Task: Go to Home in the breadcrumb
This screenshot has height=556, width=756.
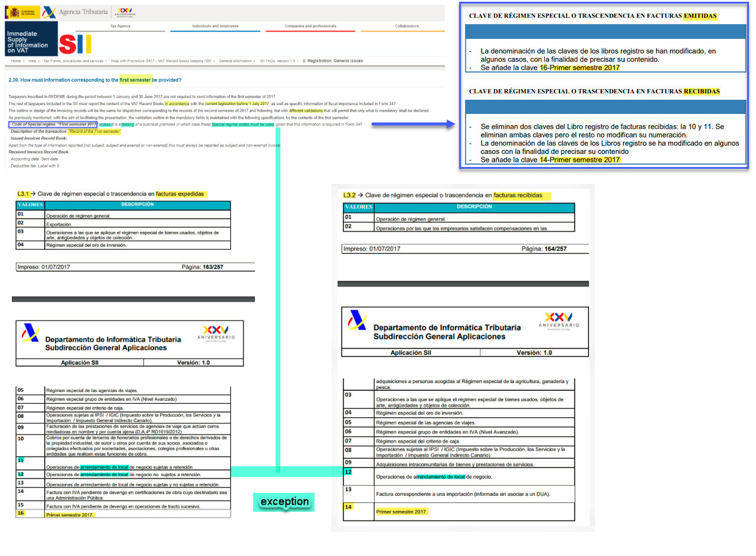Action: (16, 61)
